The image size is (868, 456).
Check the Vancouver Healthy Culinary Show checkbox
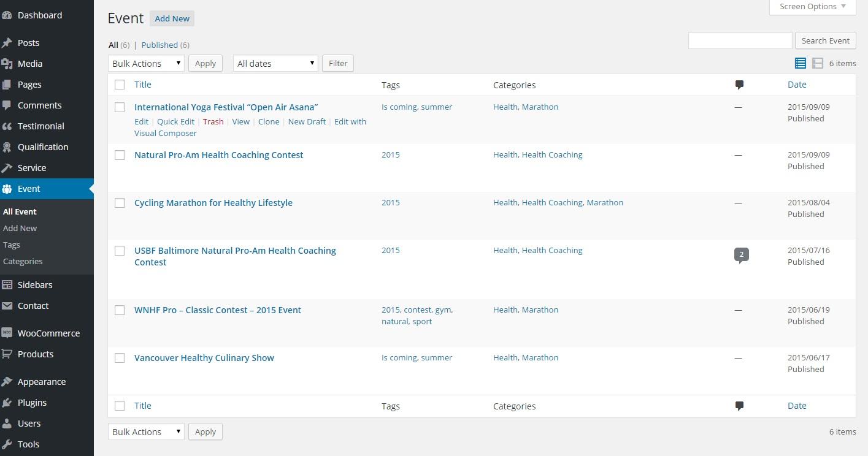point(120,358)
